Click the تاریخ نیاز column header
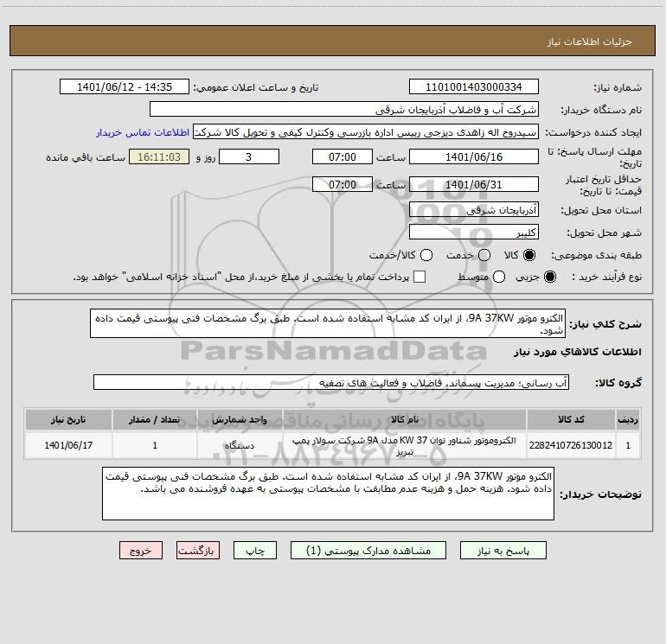The image size is (666, 644). click(x=68, y=419)
